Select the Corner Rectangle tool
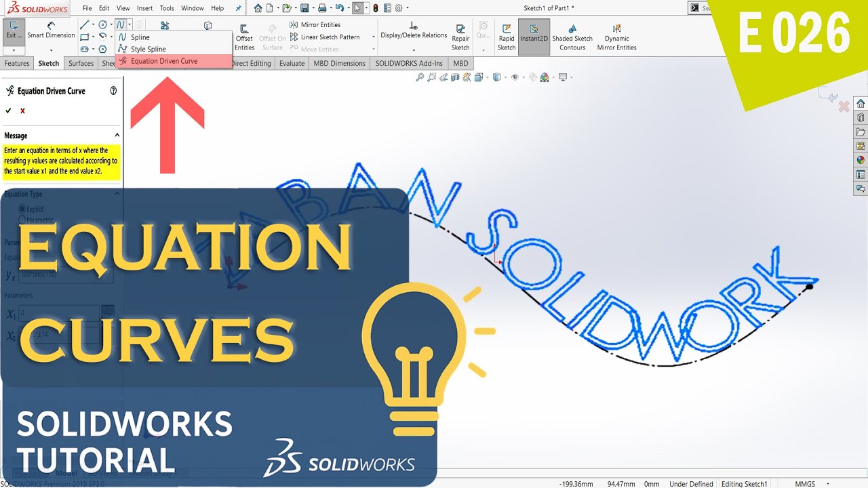The width and height of the screenshot is (868, 488). click(x=84, y=37)
